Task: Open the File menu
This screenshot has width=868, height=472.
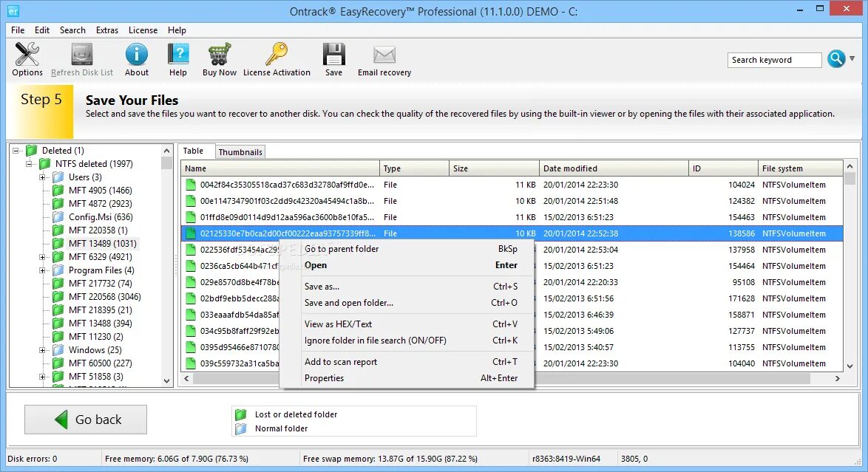Action: pos(18,30)
